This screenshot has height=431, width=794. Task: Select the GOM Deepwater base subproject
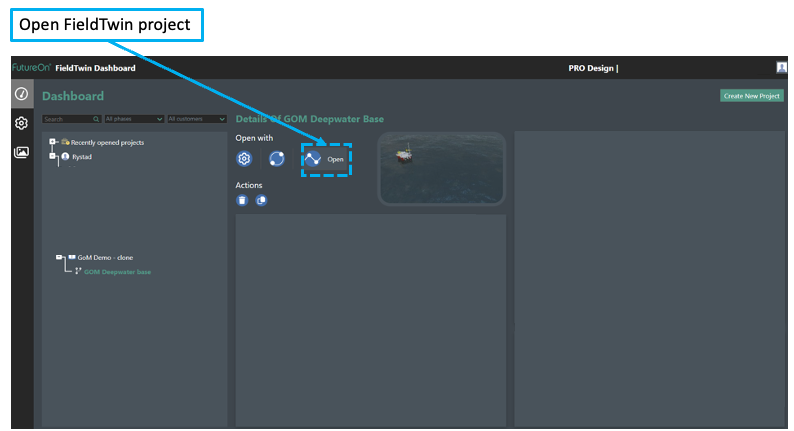coord(117,272)
